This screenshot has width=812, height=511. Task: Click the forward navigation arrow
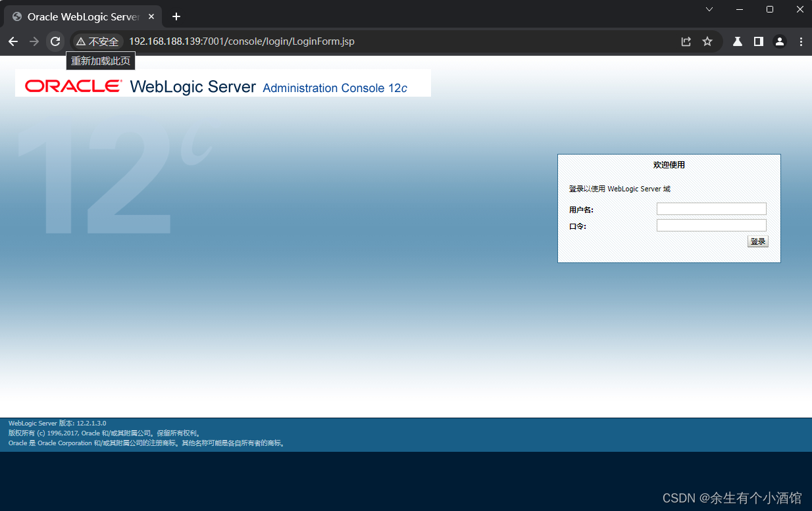34,41
